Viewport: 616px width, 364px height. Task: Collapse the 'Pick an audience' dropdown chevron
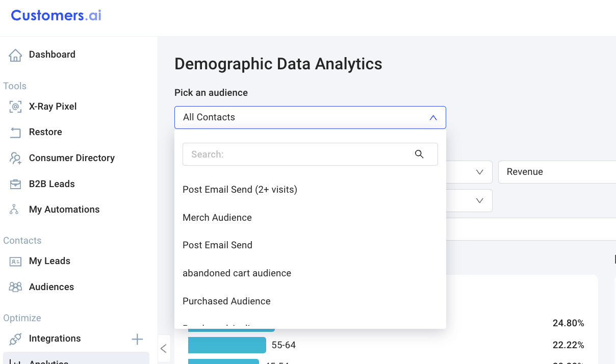(x=433, y=117)
